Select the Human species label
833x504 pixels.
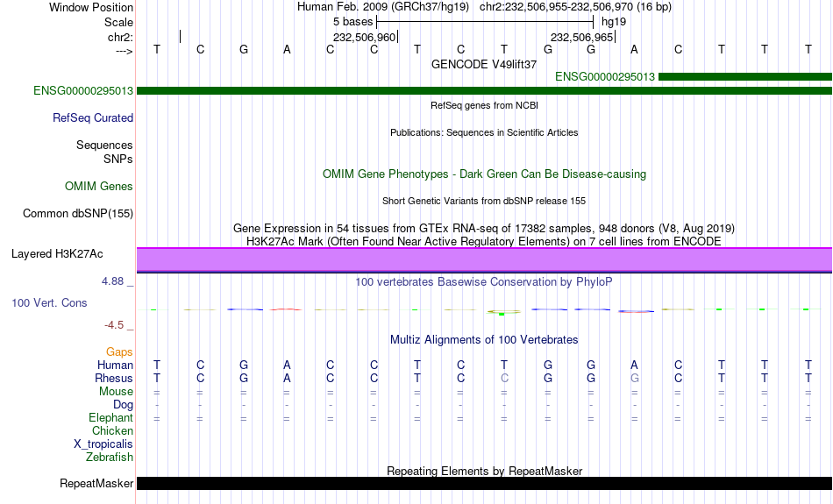tap(115, 365)
